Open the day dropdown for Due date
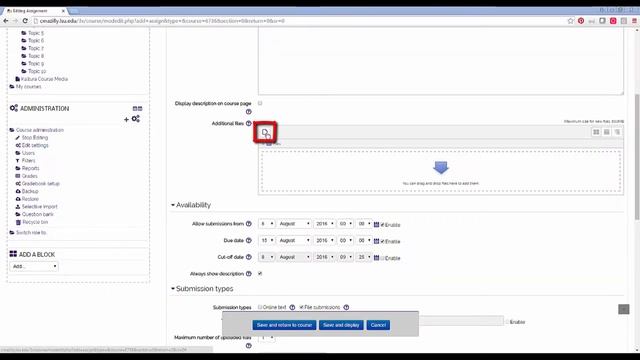 pos(267,240)
